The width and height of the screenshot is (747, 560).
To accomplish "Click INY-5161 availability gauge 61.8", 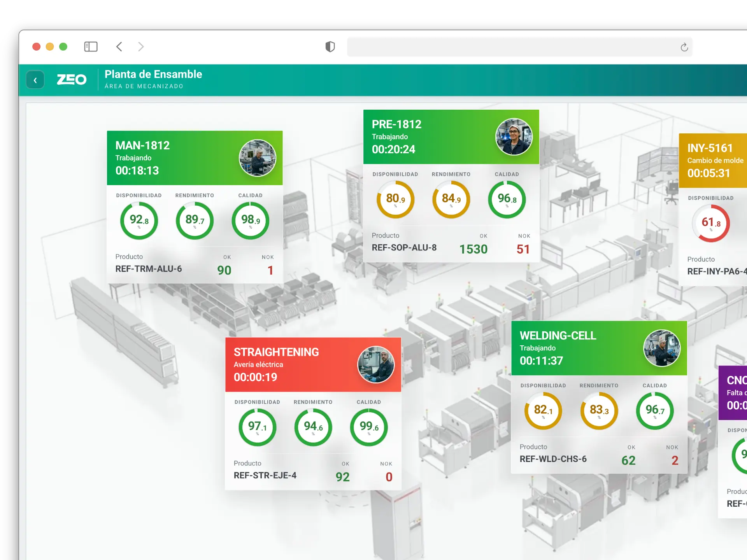I will pyautogui.click(x=711, y=223).
